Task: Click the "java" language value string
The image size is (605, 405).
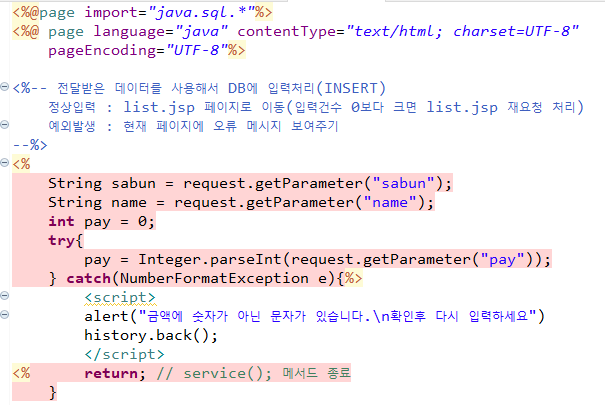Action: pyautogui.click(x=201, y=32)
